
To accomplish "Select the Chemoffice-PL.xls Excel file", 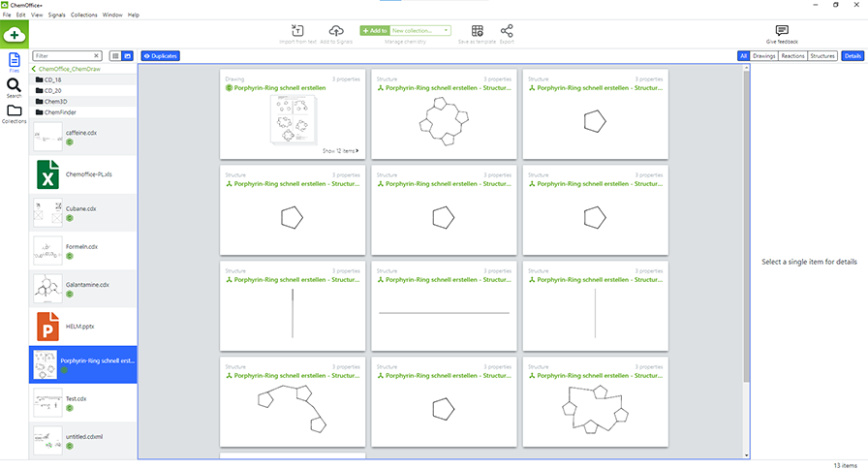I will pos(83,174).
